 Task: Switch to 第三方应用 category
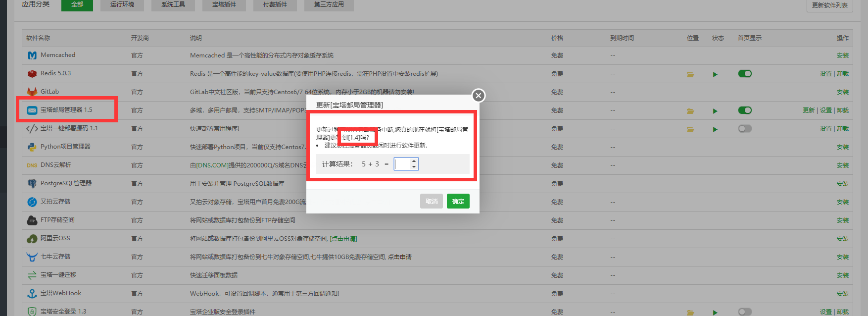(329, 4)
